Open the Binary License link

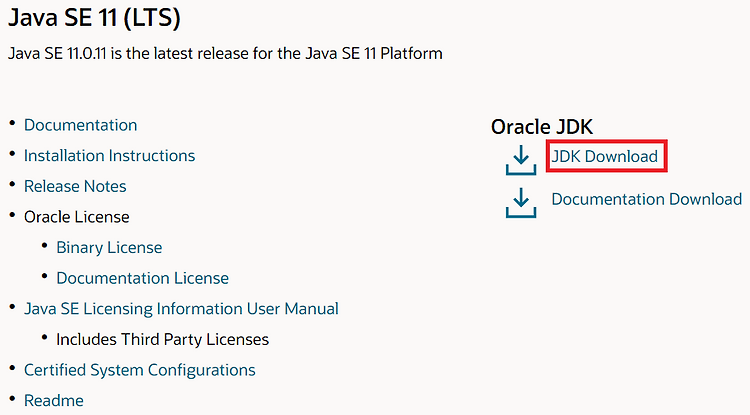pos(109,248)
